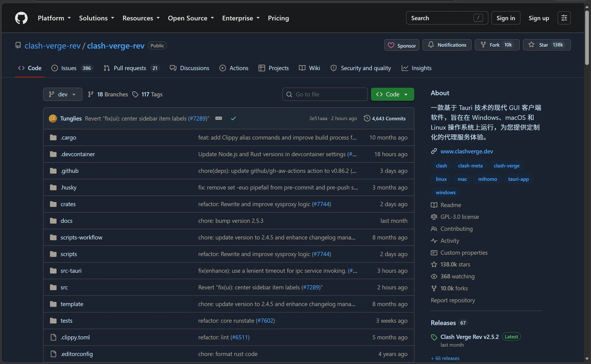This screenshot has height=364, width=591.
Task: Open the src-tauri folder icon
Action: [53, 271]
